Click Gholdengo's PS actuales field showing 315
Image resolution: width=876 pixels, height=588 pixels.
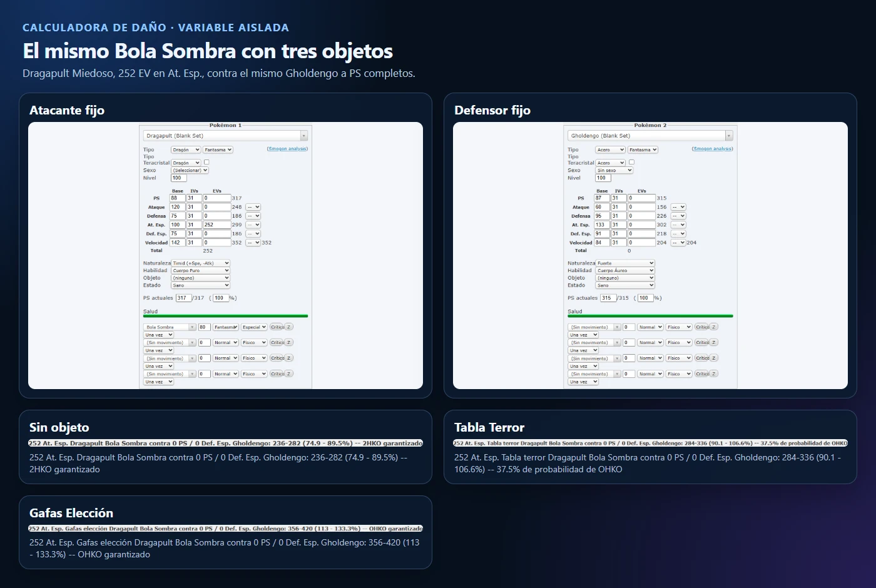coord(608,298)
